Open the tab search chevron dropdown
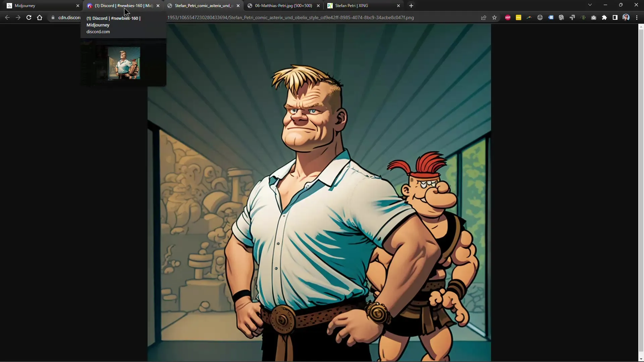The width and height of the screenshot is (644, 362). pyautogui.click(x=590, y=5)
